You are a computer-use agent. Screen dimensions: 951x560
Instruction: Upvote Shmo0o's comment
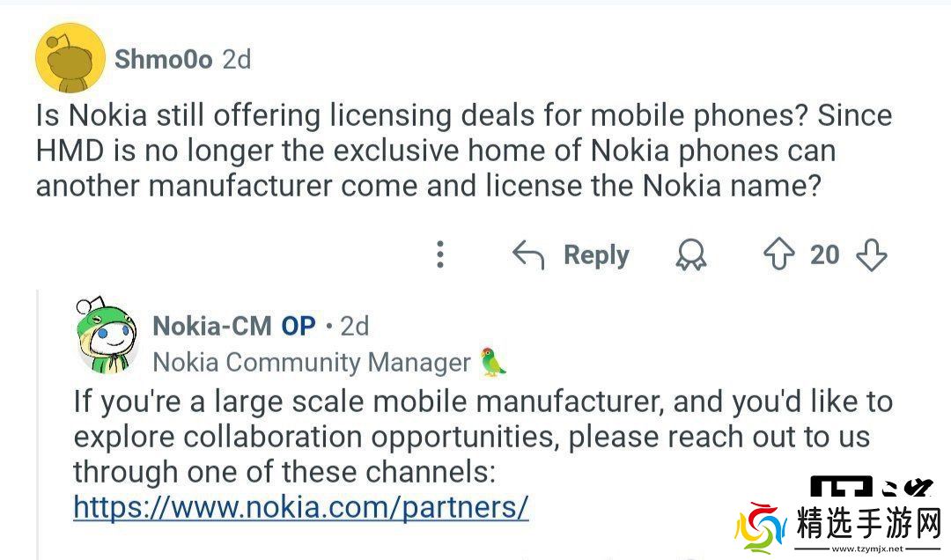(778, 255)
